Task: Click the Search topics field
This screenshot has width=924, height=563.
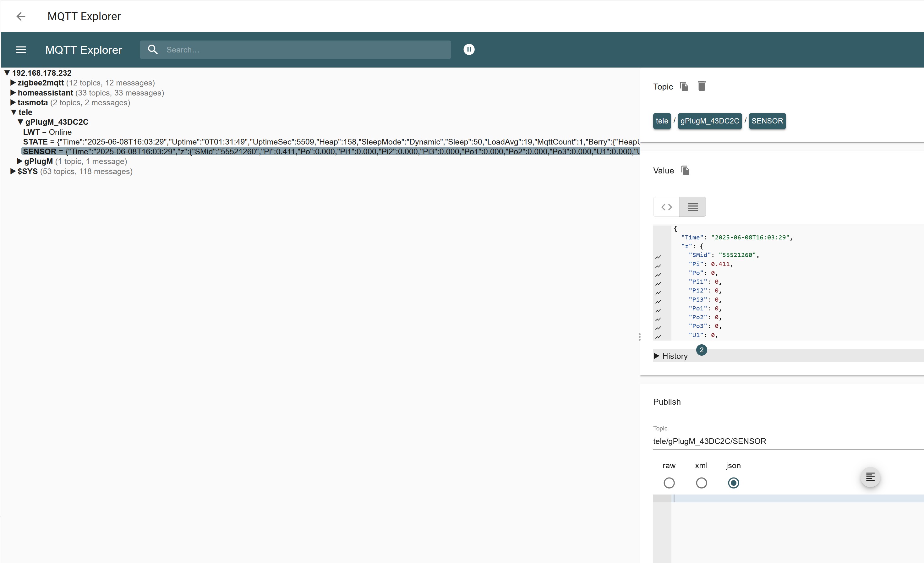Action: point(300,50)
